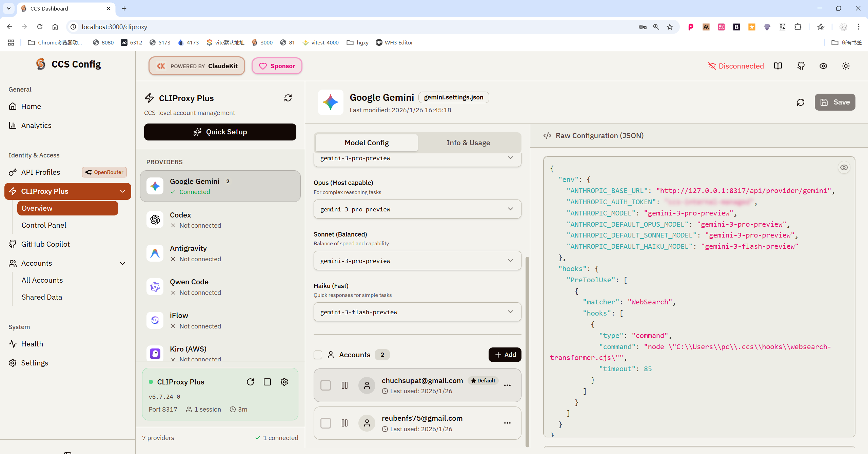
Task: Click the Quick Setup button
Action: point(220,132)
